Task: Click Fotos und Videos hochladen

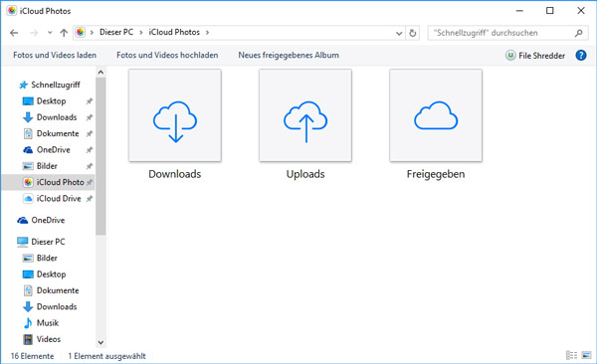Action: tap(167, 56)
